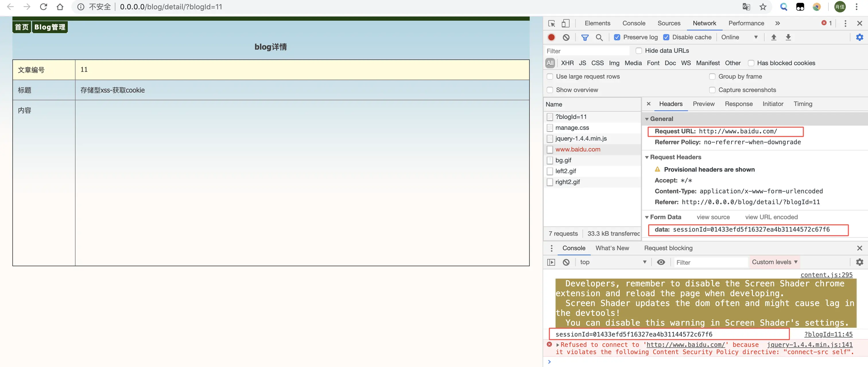Image resolution: width=868 pixels, height=367 pixels.
Task: View site info for the insecure connection
Action: click(x=81, y=7)
